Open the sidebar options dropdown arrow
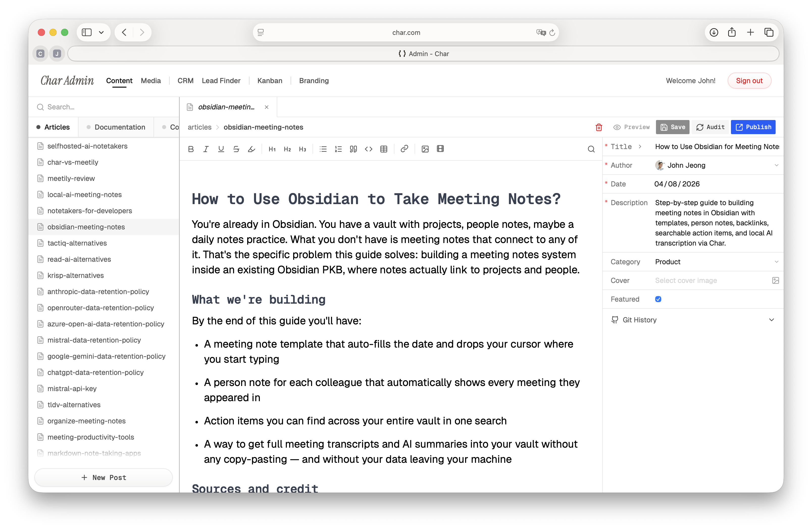This screenshot has height=530, width=812. click(101, 32)
